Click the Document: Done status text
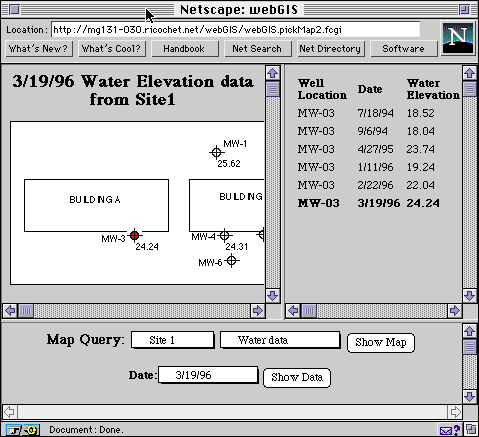Viewport: 479px width, 437px height. [86, 430]
